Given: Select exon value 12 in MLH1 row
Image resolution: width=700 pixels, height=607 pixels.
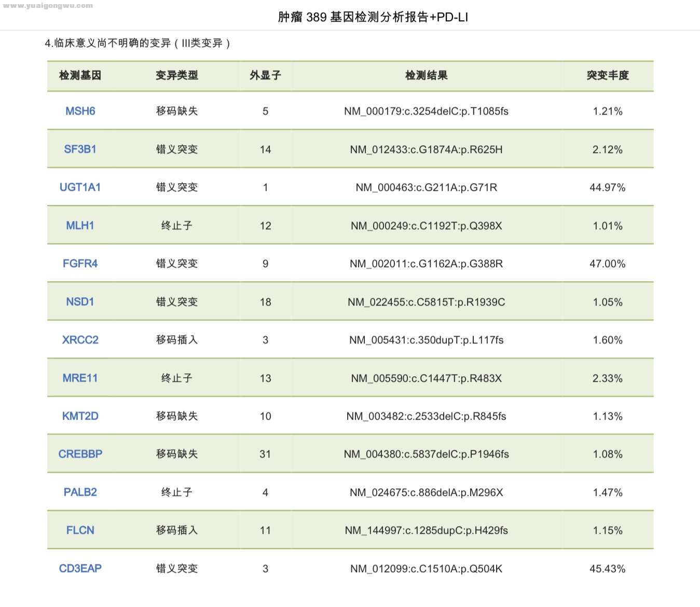Looking at the screenshot, I should tap(266, 226).
